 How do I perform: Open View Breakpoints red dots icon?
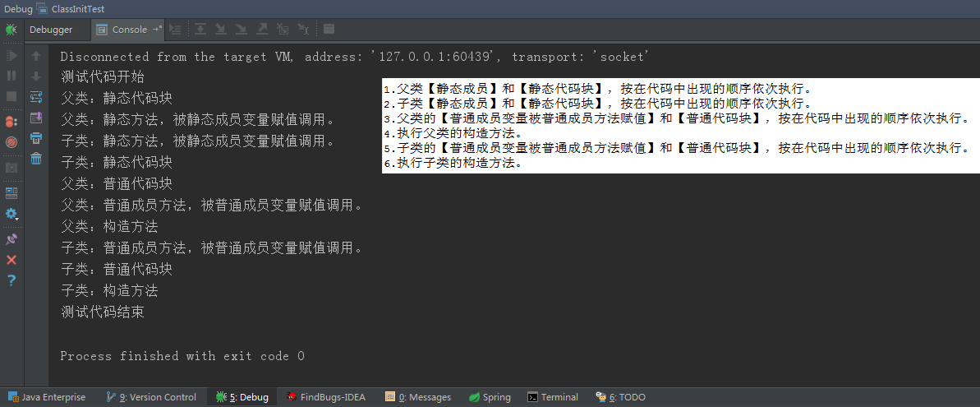pos(12,122)
